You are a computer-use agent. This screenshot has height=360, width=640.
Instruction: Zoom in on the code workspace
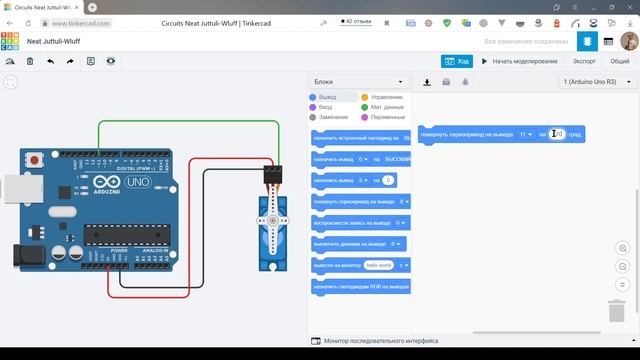pyautogui.click(x=622, y=248)
